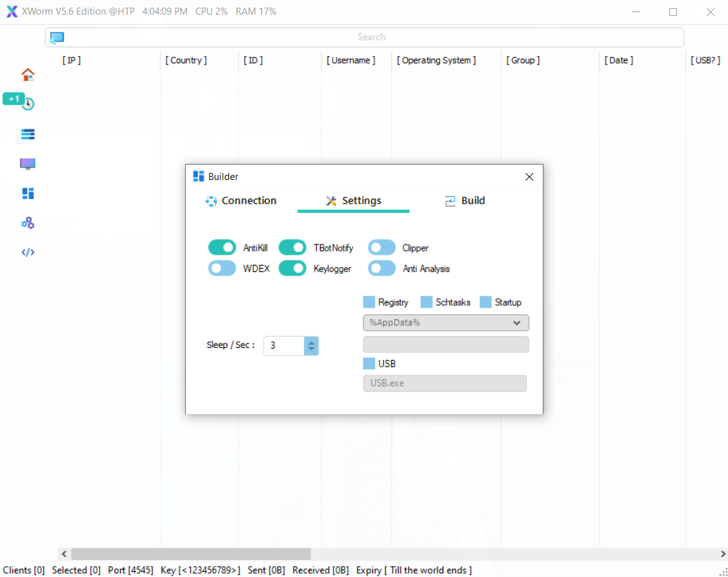Image resolution: width=728 pixels, height=577 pixels.
Task: Click the [ ID ] column header
Action: [x=253, y=61]
